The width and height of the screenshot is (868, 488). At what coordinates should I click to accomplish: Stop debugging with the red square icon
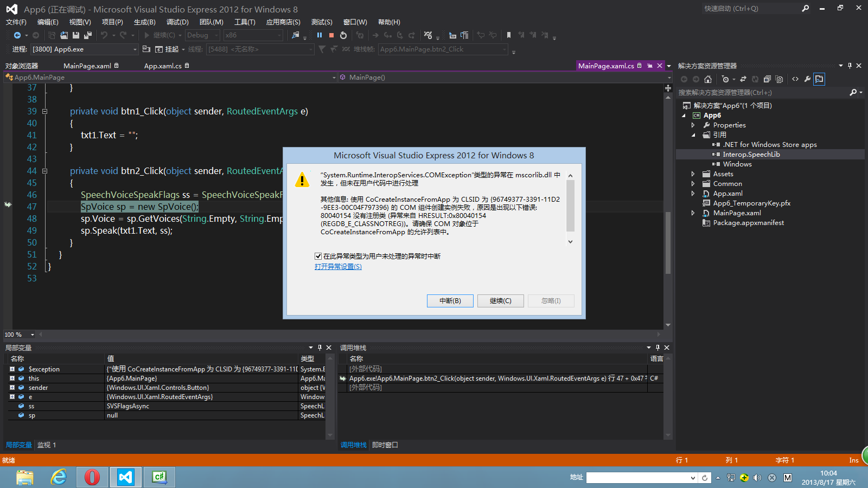[x=331, y=35]
